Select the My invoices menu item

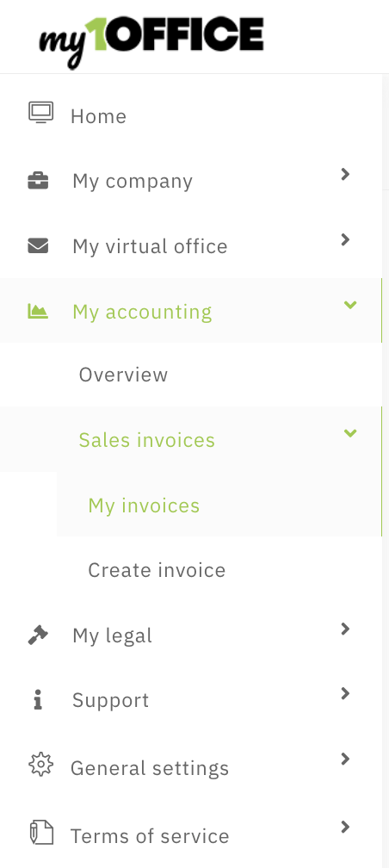point(219,505)
